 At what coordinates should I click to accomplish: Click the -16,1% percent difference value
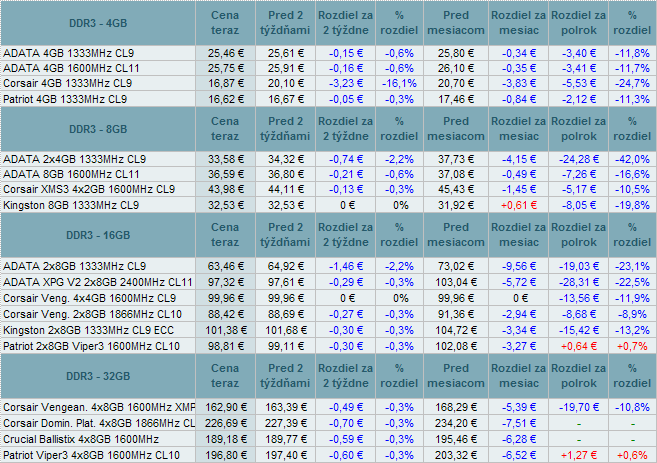point(399,83)
